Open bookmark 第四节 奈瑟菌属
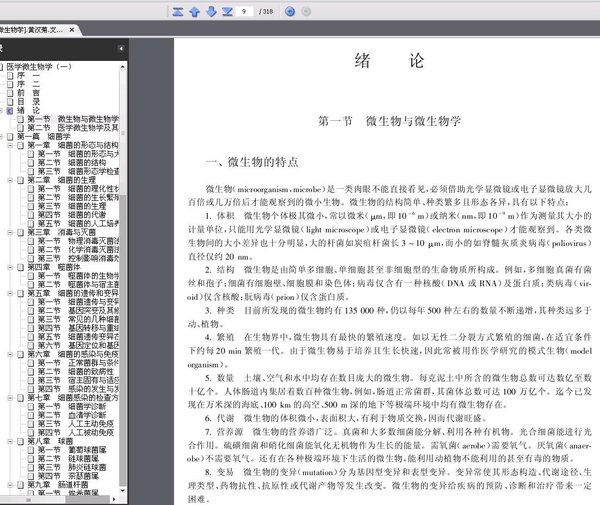The width and height of the screenshot is (600, 505). [x=68, y=476]
